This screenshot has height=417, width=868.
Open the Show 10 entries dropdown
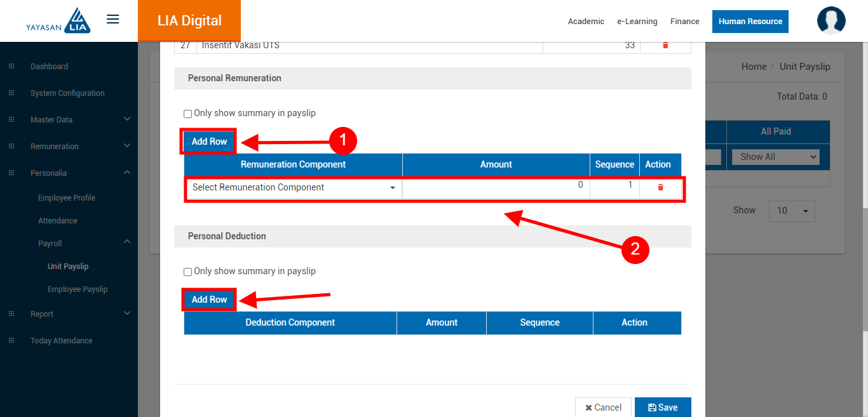791,211
